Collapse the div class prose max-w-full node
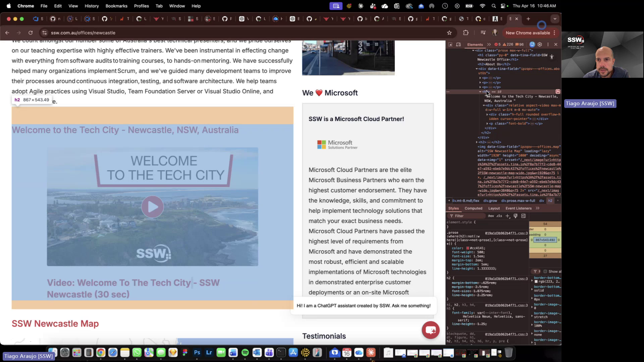This screenshot has height=362, width=644. pos(473,51)
